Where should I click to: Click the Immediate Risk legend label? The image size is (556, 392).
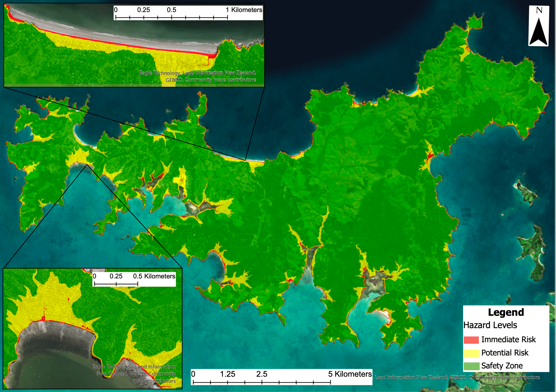tap(508, 340)
